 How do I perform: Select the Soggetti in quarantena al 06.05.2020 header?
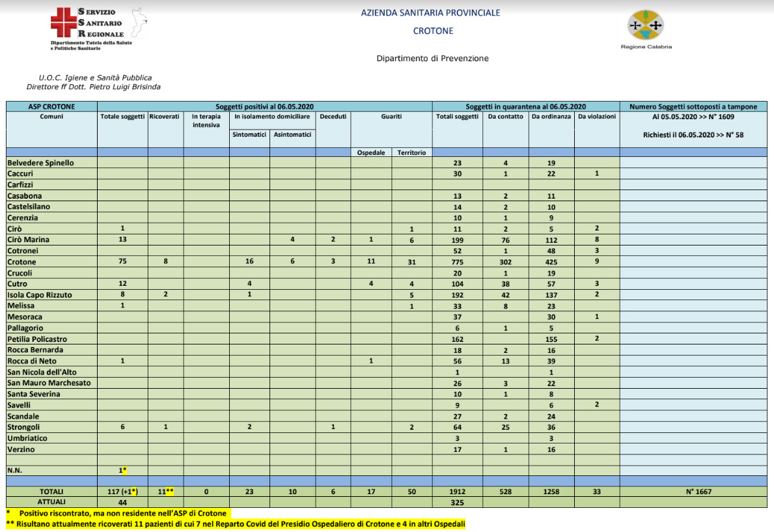[x=525, y=107]
